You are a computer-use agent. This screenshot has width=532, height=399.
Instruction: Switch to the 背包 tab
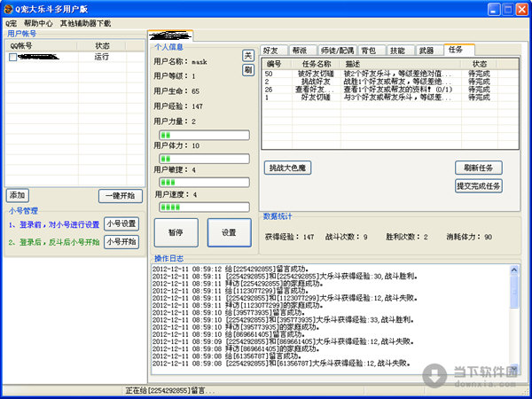coord(372,51)
